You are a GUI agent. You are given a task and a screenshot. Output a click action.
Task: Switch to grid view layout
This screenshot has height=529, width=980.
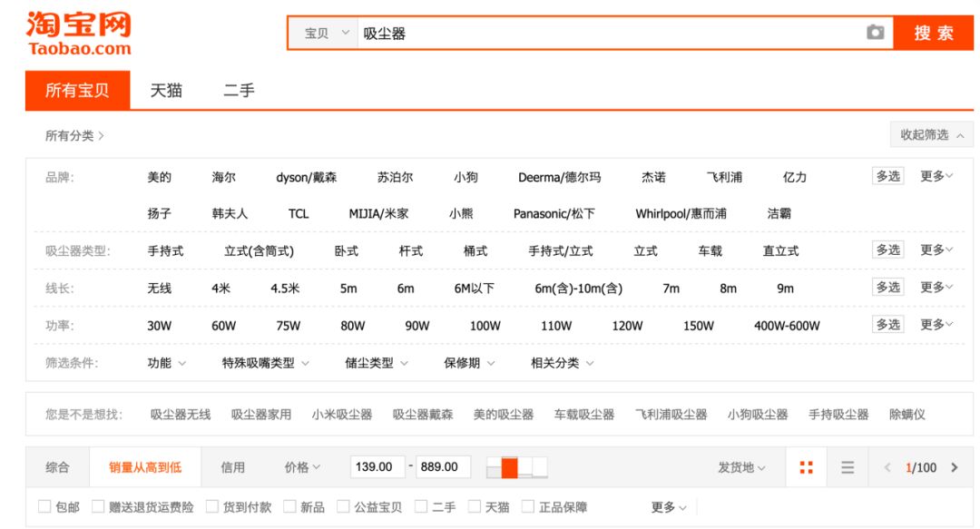click(x=807, y=467)
